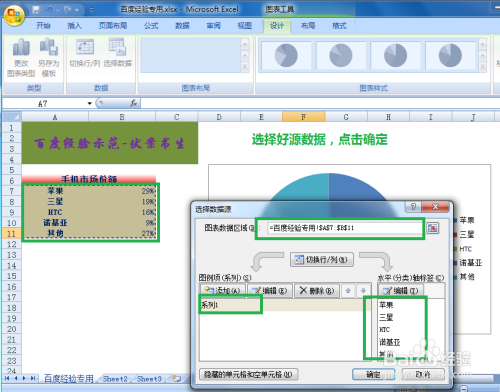Click the 添加 series button
This screenshot has height=392, width=500.
pos(223,291)
